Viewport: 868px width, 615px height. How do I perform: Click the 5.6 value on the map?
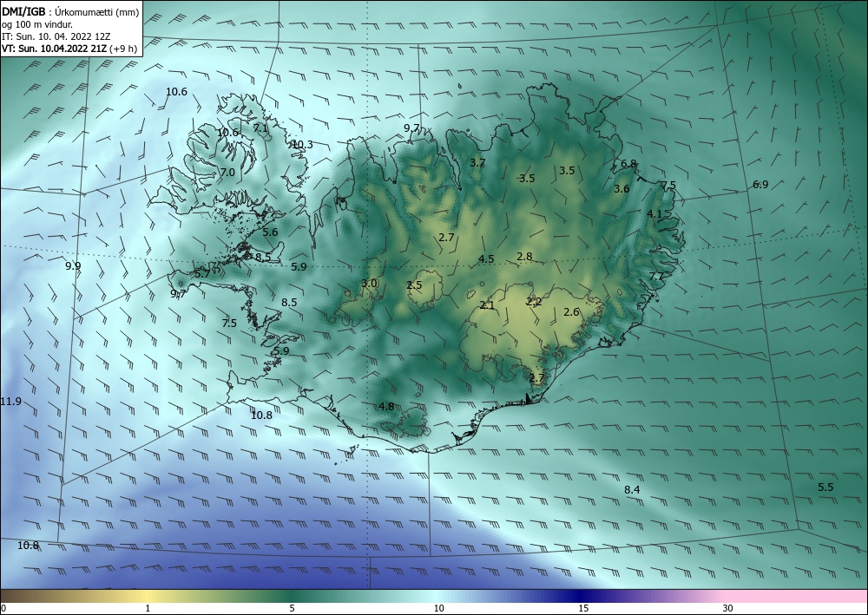click(270, 232)
